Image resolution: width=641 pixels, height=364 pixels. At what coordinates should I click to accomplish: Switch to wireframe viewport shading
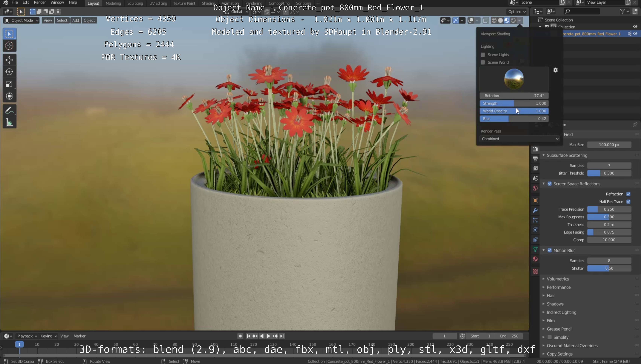[x=494, y=21]
